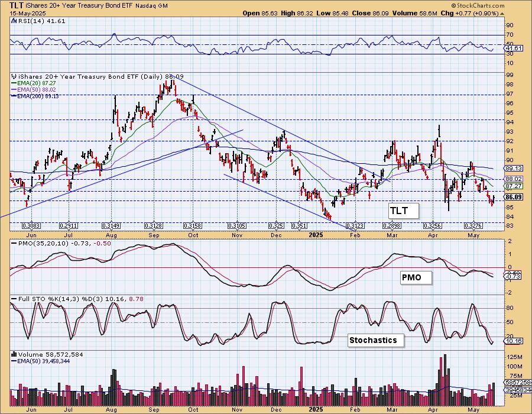Click the 0.325 label above Dec

click(x=277, y=226)
